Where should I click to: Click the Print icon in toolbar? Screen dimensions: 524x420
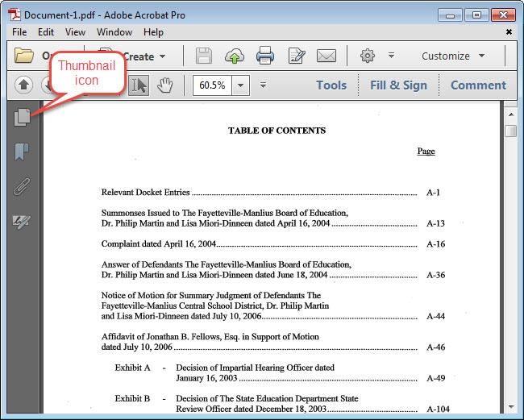(x=265, y=56)
